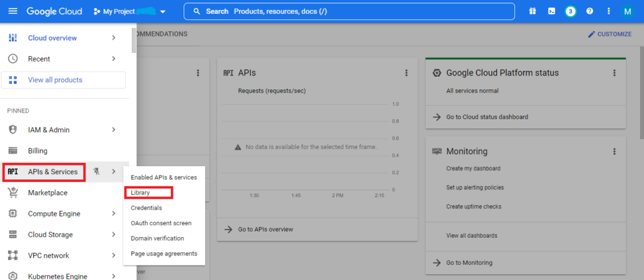Click View all products button

tap(64, 80)
